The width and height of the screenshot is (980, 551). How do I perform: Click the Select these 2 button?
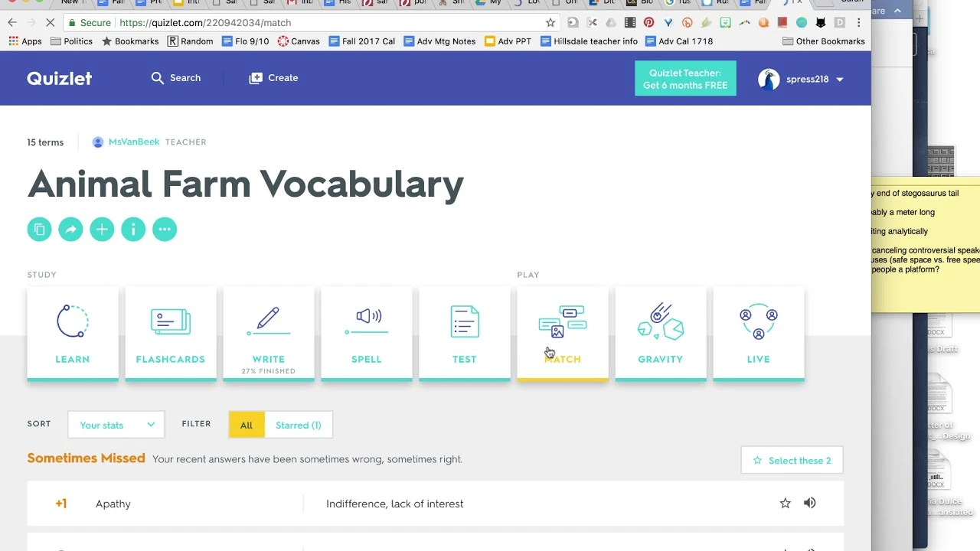792,460
